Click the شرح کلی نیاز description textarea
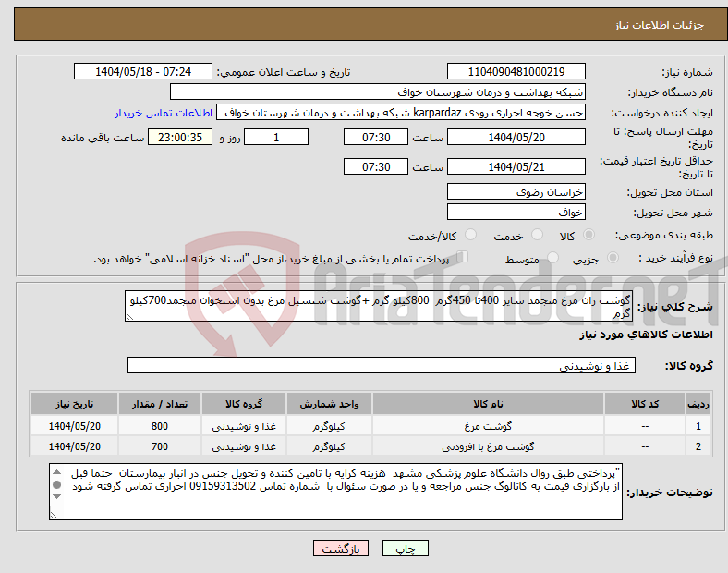728x573 pixels. (379, 306)
